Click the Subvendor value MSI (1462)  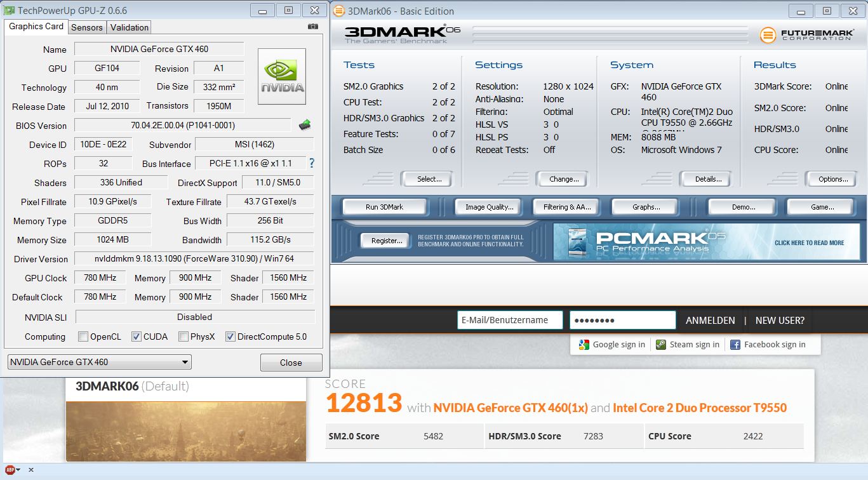coord(255,144)
